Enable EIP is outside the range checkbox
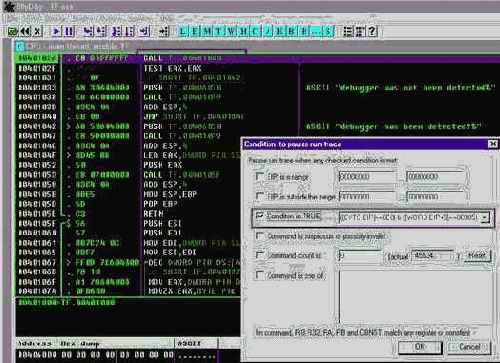Viewport: 500px width, 363px height. (260, 196)
